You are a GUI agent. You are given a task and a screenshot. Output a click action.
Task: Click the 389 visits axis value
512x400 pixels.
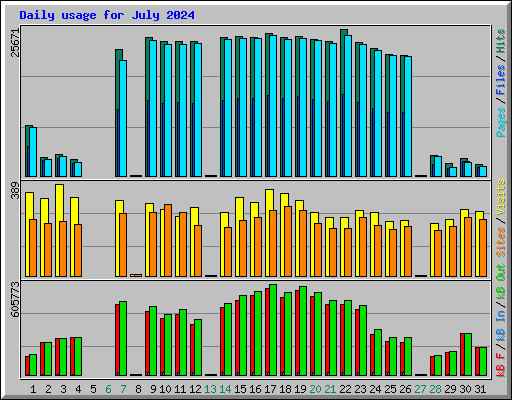[15, 191]
